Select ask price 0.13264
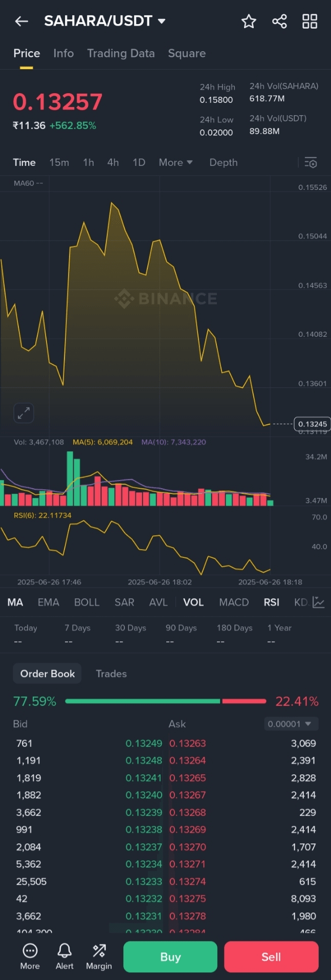 point(188,760)
